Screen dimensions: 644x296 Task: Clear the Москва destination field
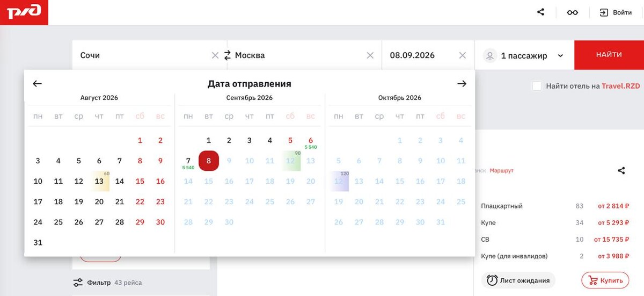[370, 55]
